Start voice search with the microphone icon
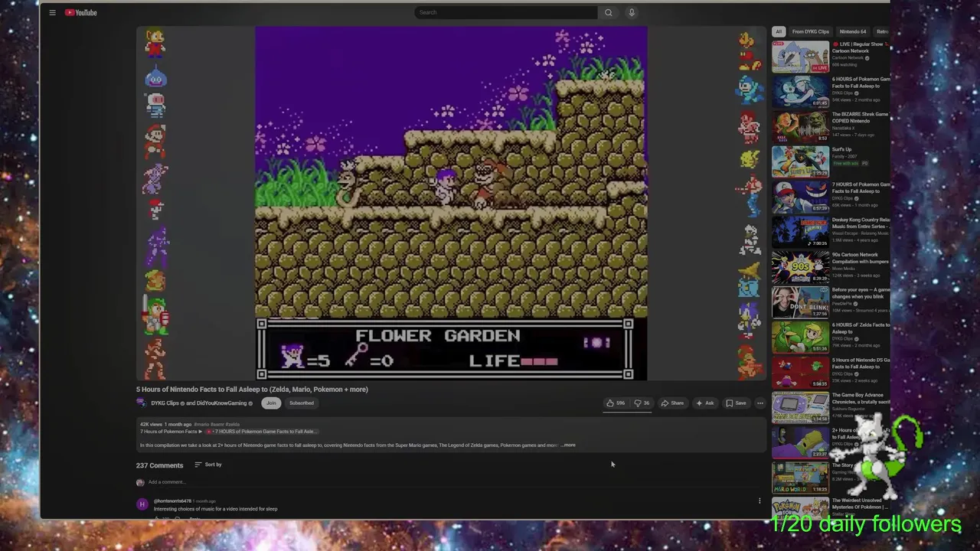Image resolution: width=980 pixels, height=551 pixels. (x=632, y=12)
